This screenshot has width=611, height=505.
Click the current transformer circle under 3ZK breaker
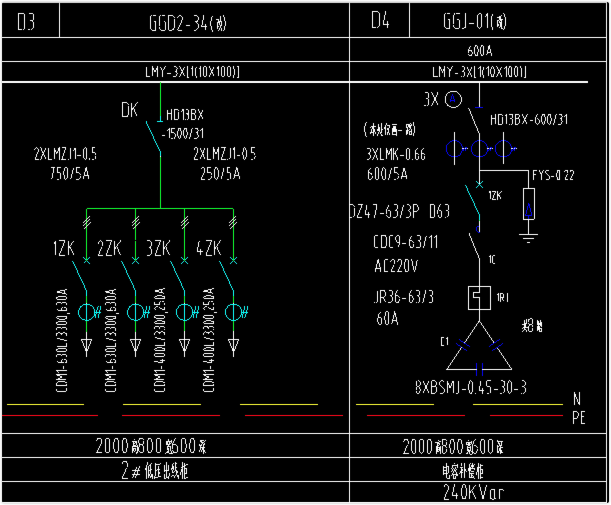184,312
